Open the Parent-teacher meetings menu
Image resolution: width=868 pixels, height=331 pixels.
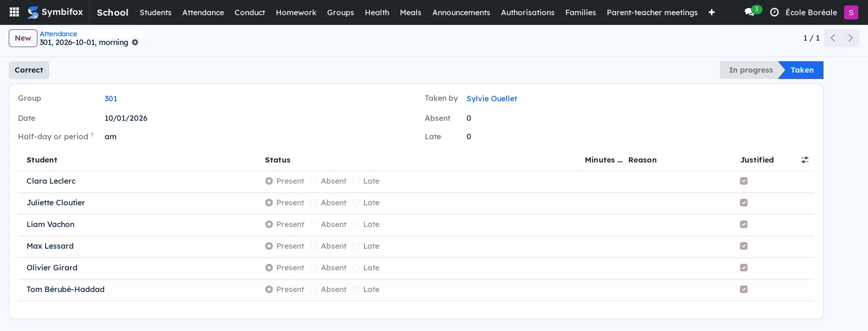click(652, 12)
